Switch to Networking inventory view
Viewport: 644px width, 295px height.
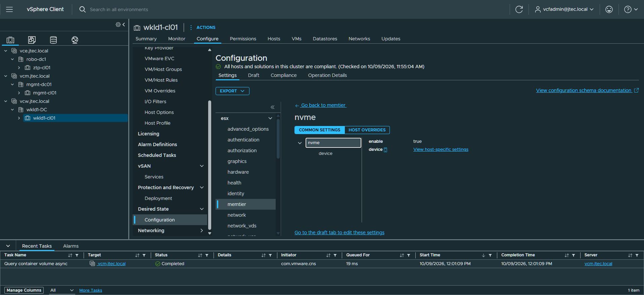(x=75, y=40)
